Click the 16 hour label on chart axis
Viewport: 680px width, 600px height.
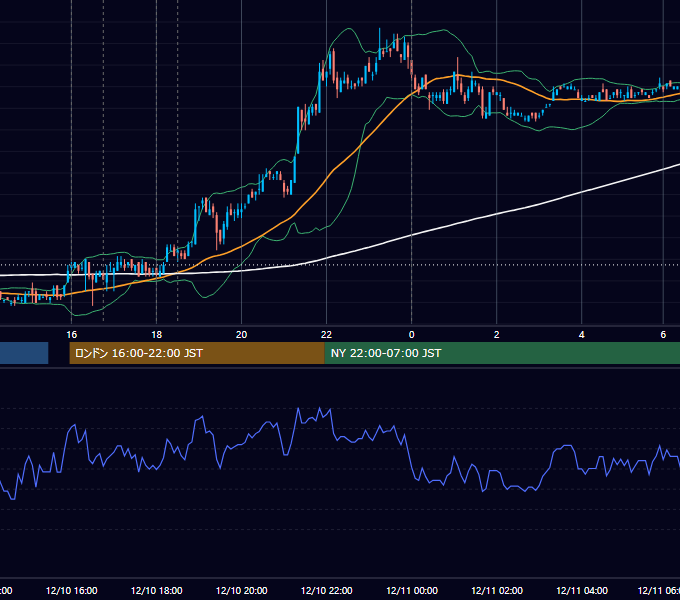[x=72, y=335]
